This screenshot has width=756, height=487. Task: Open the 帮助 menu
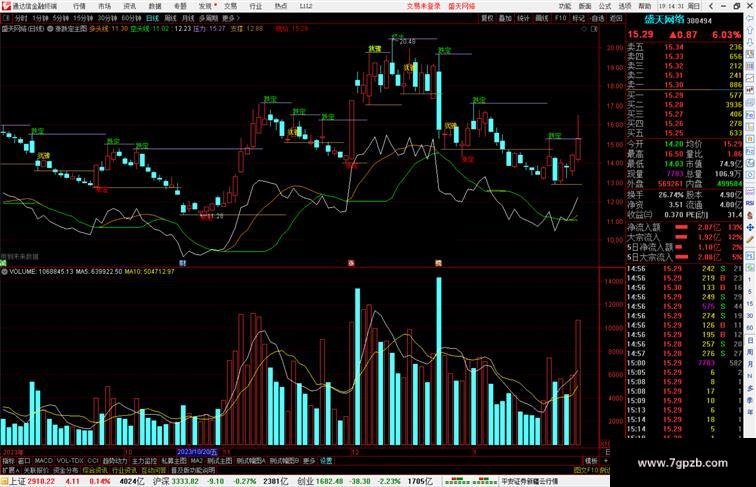coord(645,6)
